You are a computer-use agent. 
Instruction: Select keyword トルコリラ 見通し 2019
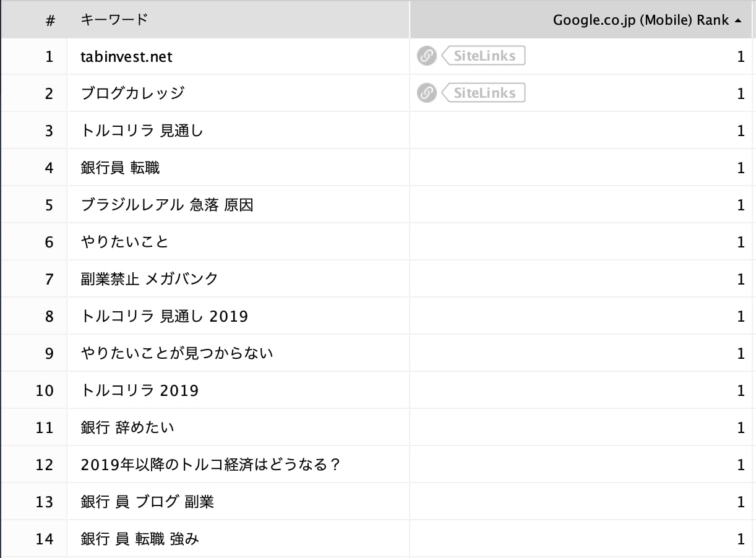tap(164, 316)
